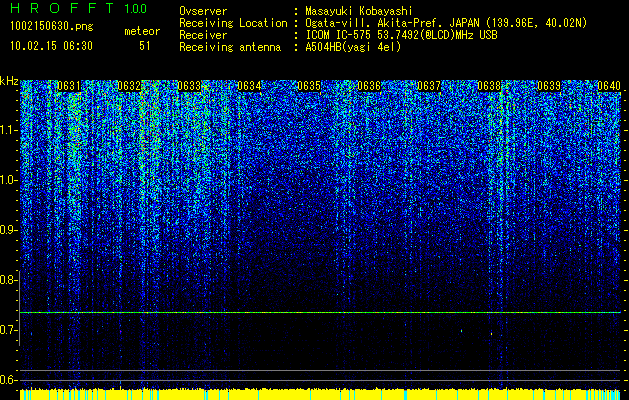This screenshot has width=629, height=400.
Task: Click the 0633 time marker
Action: [189, 86]
